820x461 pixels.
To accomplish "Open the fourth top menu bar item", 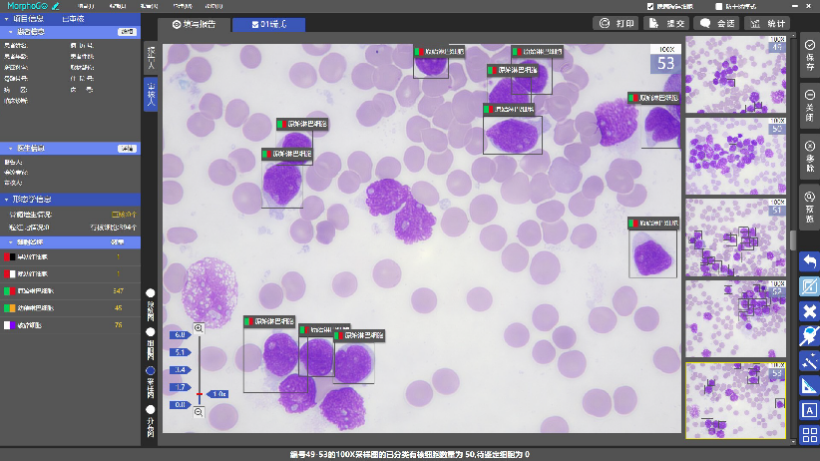I will [x=182, y=6].
